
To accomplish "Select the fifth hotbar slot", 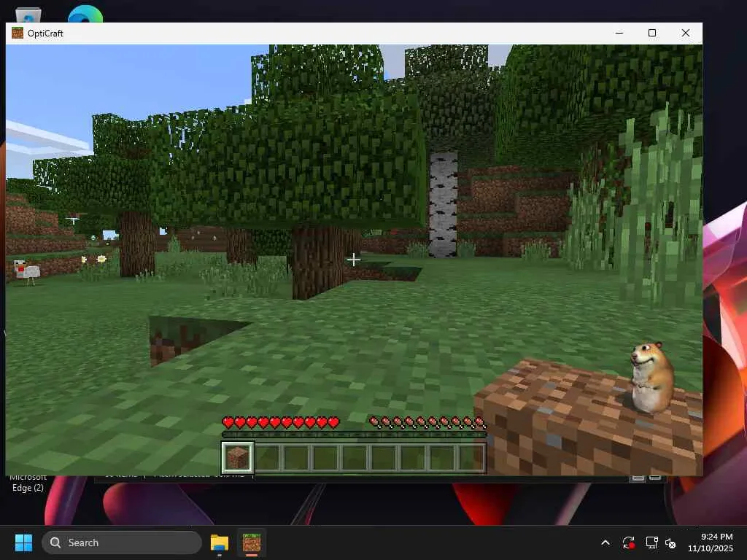I will (355, 458).
